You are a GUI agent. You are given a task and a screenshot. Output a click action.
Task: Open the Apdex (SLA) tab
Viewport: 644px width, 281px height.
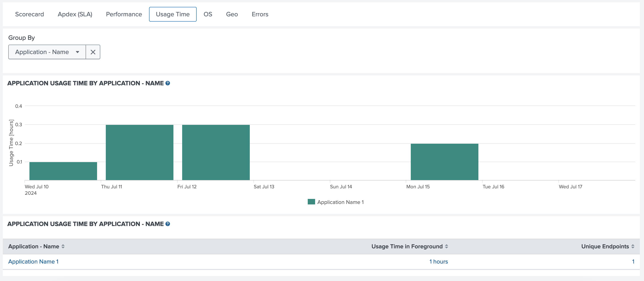[x=75, y=14]
